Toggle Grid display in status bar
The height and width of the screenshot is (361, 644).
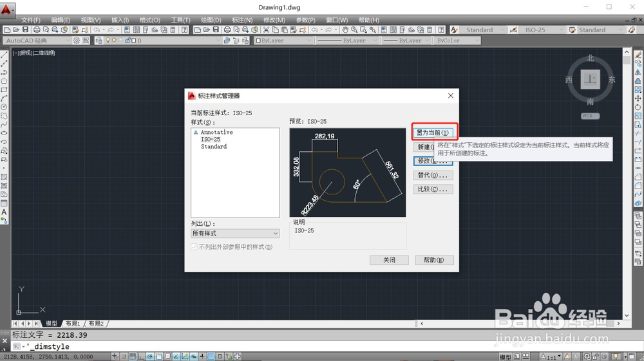pos(133,356)
